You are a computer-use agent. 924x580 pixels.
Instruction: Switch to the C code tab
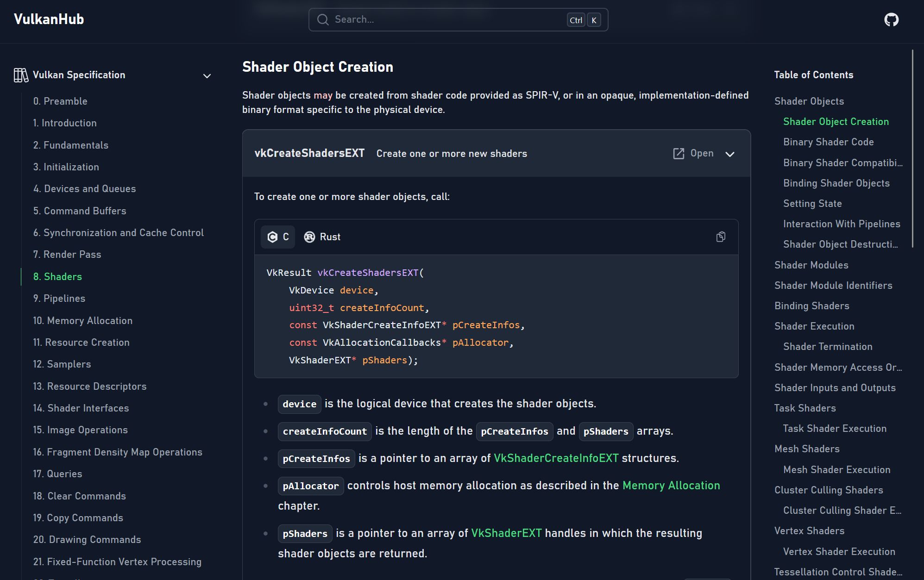click(278, 237)
